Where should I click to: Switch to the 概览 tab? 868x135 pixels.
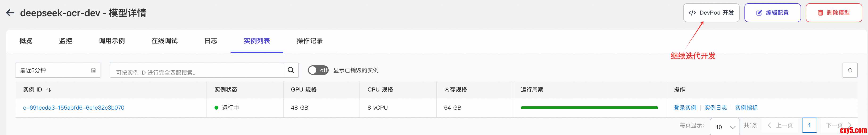click(26, 41)
